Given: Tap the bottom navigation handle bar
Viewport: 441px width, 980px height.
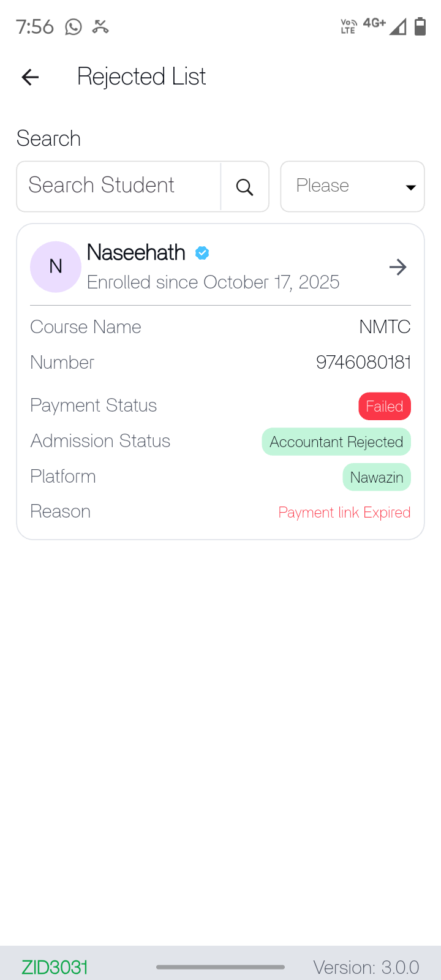Looking at the screenshot, I should [221, 967].
